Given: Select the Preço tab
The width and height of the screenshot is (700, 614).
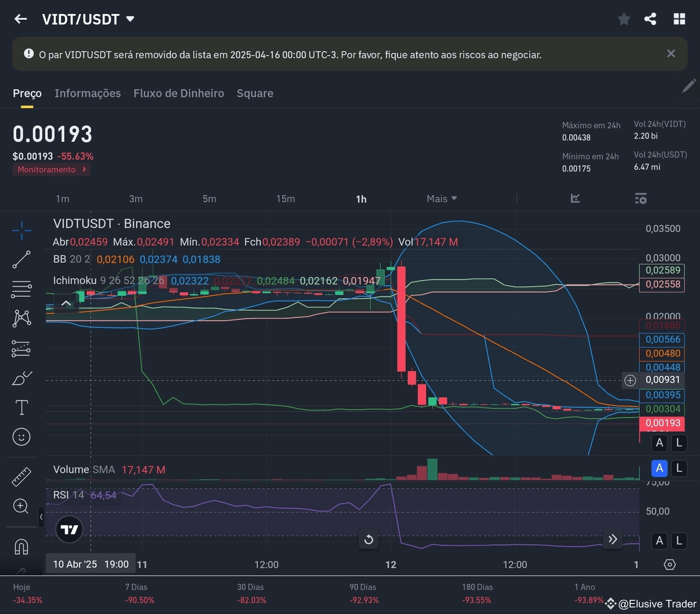Looking at the screenshot, I should (x=27, y=93).
